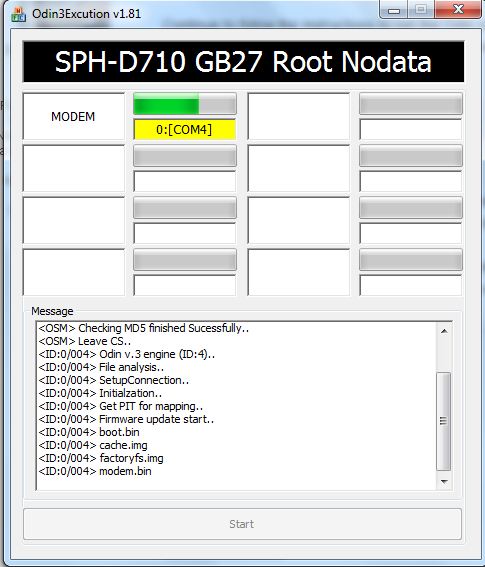Viewport: 485px width, 567px height.
Task: Click the disabled Start button
Action: [242, 524]
